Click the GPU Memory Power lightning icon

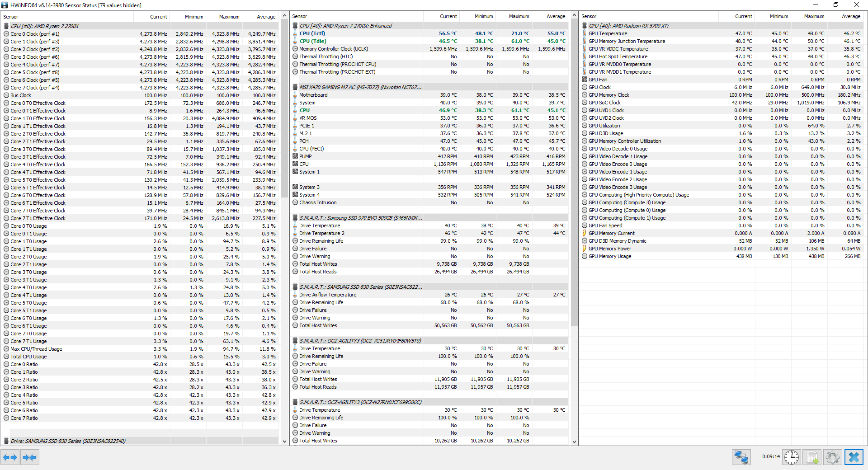(585, 249)
